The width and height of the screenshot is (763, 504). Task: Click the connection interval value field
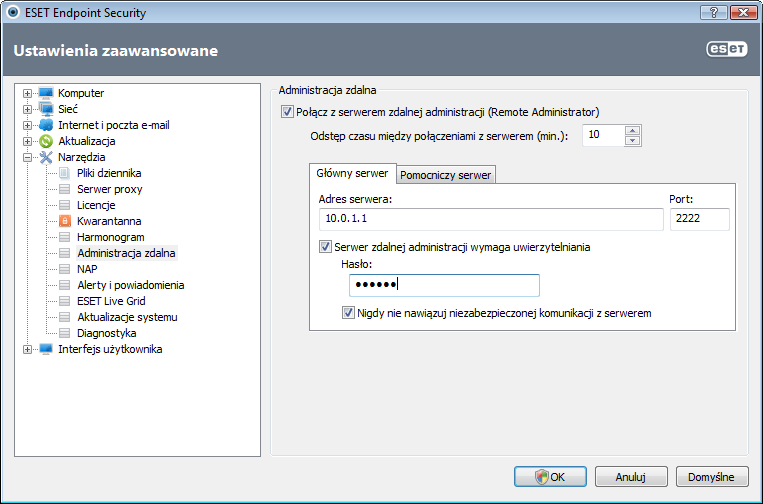(x=603, y=135)
